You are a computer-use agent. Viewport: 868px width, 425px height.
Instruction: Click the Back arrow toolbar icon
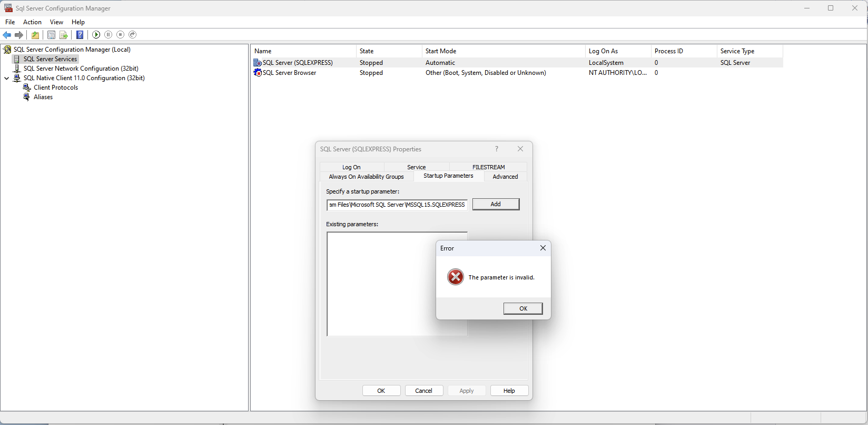coord(7,35)
